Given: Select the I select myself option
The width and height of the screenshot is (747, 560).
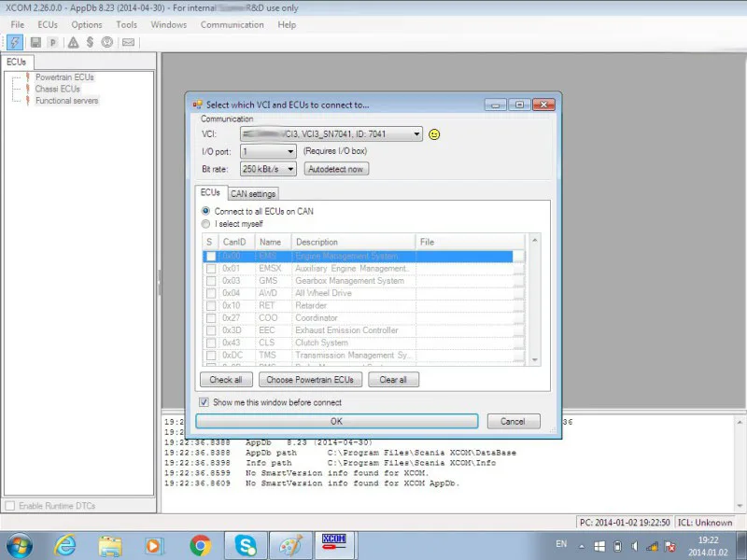Looking at the screenshot, I should coord(233,224).
